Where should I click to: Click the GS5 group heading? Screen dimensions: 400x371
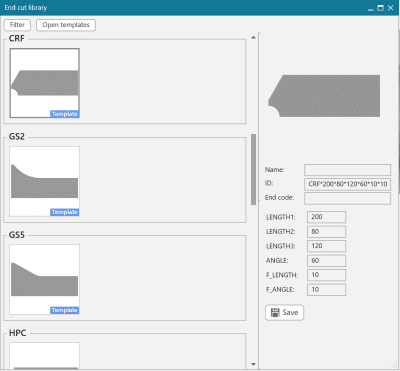[17, 235]
